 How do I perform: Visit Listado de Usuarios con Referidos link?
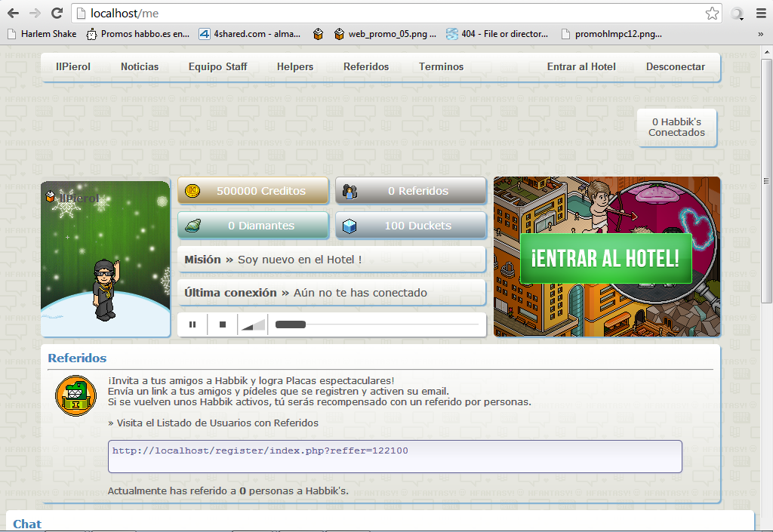(213, 423)
